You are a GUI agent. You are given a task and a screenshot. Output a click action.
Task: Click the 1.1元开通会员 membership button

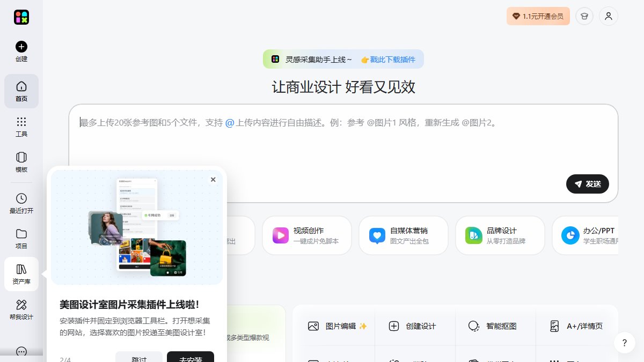538,16
